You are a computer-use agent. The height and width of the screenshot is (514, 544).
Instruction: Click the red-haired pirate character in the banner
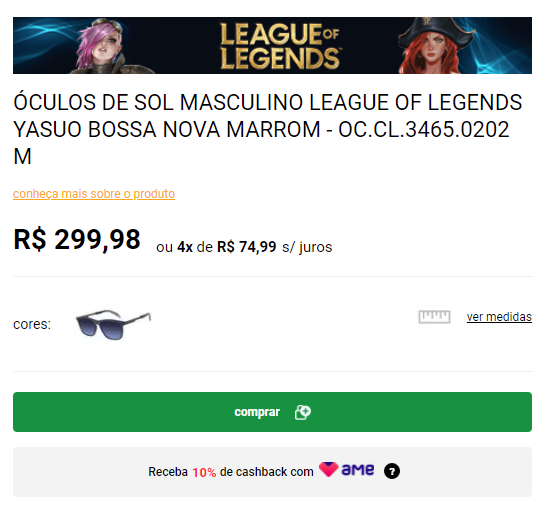[435, 45]
